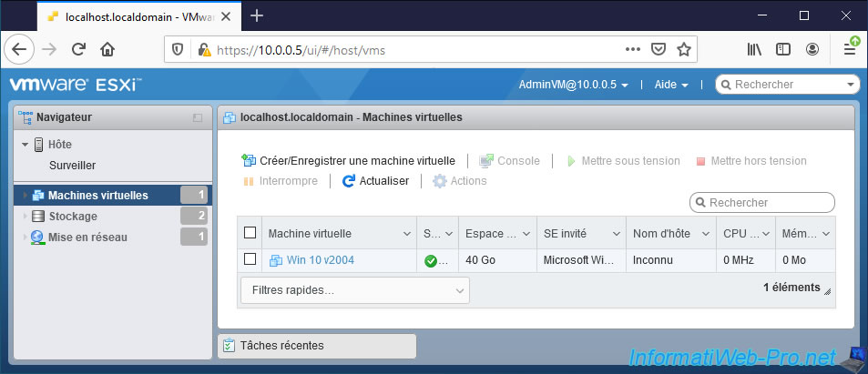Viewport: 868px width, 374px height.
Task: Click the tracking protection shield icon
Action: [177, 50]
